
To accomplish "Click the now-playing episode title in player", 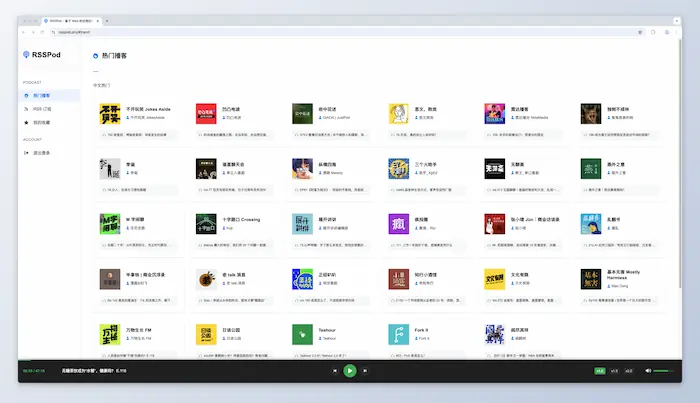I will click(x=94, y=370).
